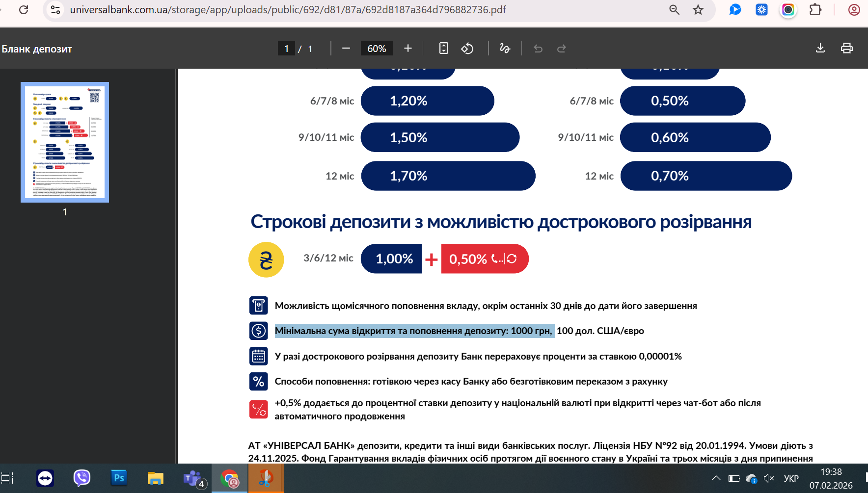The height and width of the screenshot is (493, 868).
Task: Bookmark this page with the star icon
Action: [x=698, y=10]
